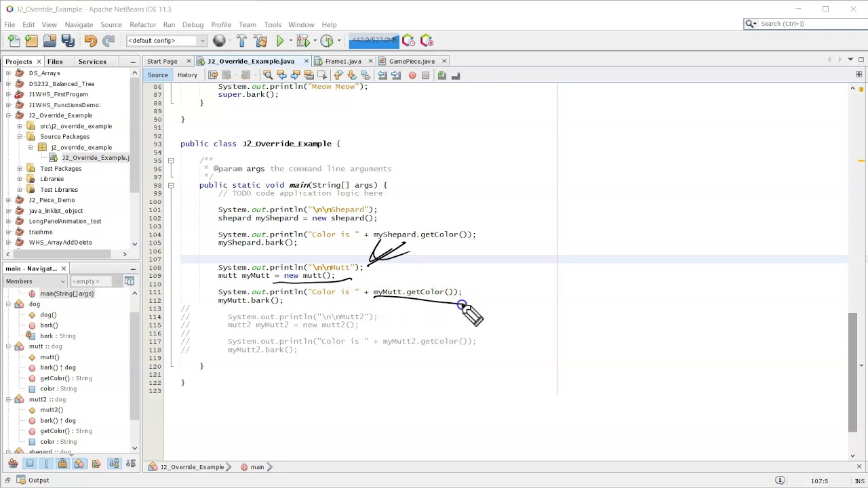The image size is (868, 488).
Task: Expand the Test Packages node
Action: pyautogui.click(x=20, y=168)
